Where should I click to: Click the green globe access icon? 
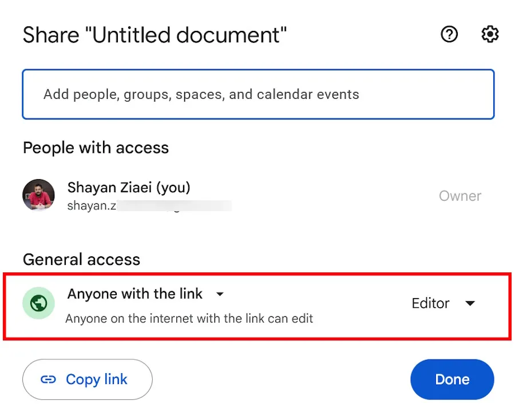tap(38, 303)
